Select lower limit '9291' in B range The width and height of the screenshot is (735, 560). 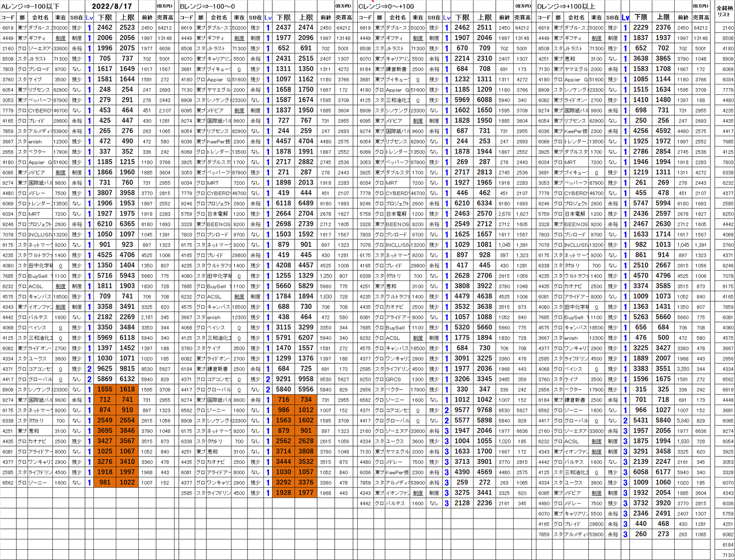283,379
